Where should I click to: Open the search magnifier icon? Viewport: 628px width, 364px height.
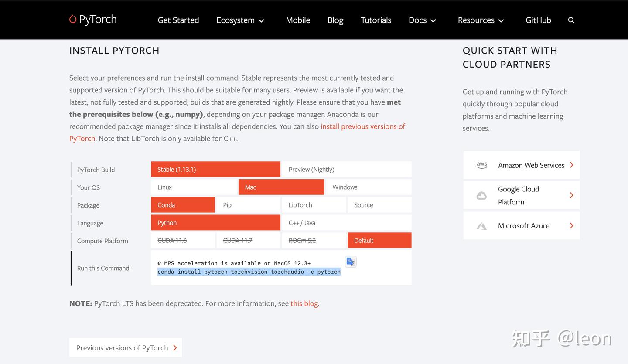point(571,20)
